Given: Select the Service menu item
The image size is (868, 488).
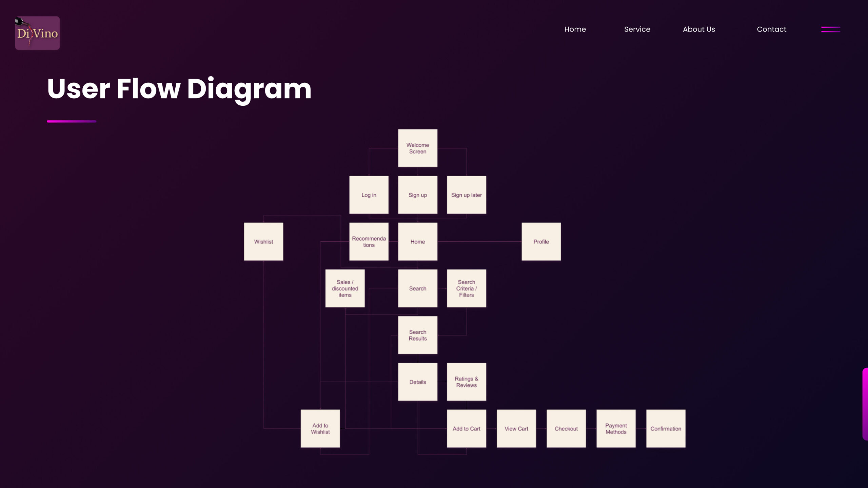Looking at the screenshot, I should (x=637, y=29).
